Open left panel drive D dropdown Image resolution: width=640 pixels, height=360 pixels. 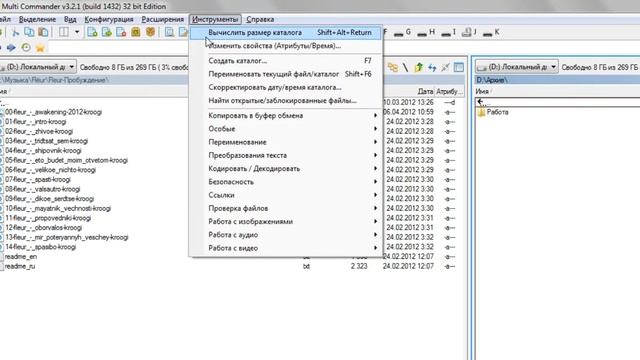click(x=71, y=67)
